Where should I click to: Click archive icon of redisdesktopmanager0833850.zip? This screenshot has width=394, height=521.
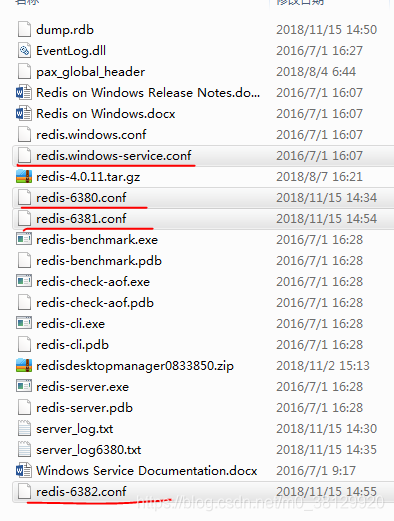24,366
